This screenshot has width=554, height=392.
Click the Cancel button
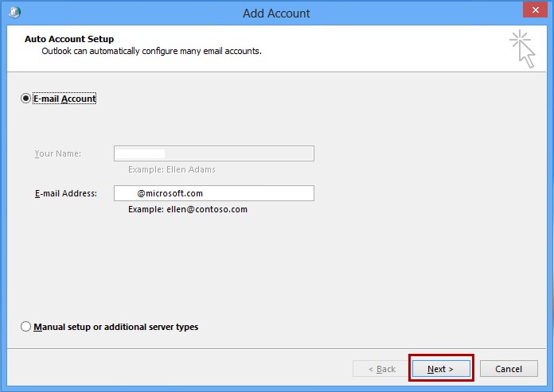[509, 369]
